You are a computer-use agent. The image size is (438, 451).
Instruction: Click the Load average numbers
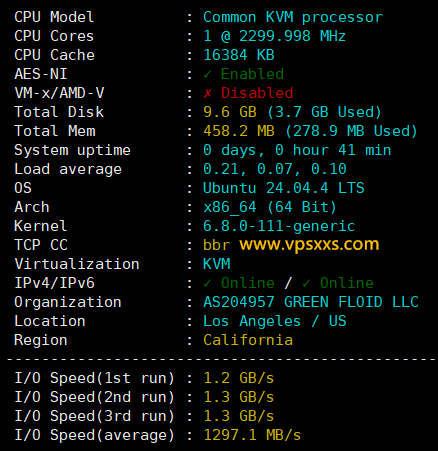pos(275,169)
